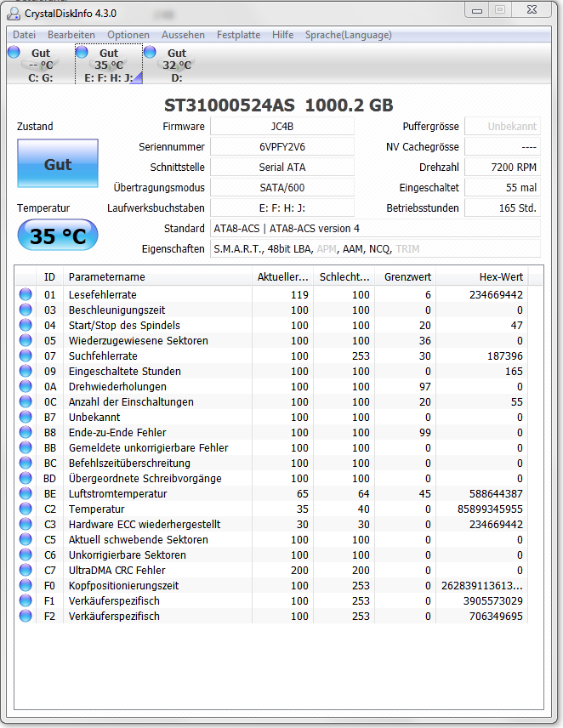Click the blue orb for Lesefehlerrate row
The height and width of the screenshot is (728, 563).
click(26, 294)
